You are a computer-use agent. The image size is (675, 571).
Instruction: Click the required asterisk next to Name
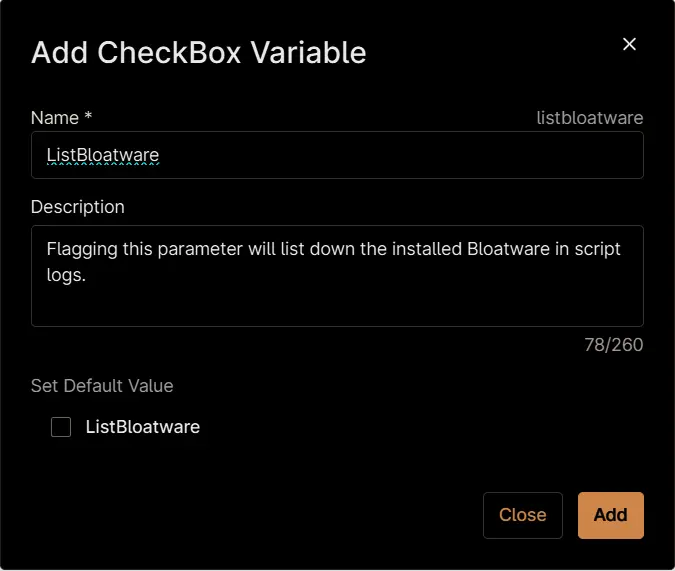tap(88, 115)
